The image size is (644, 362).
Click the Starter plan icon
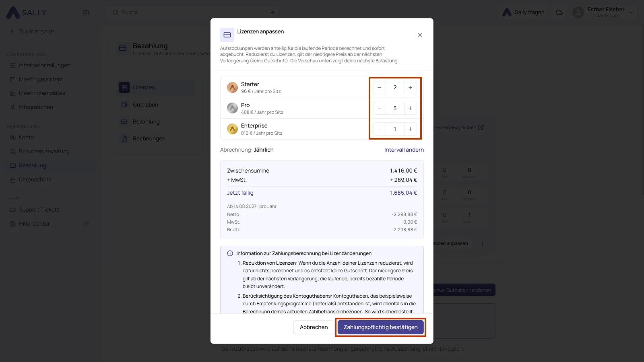[232, 87]
